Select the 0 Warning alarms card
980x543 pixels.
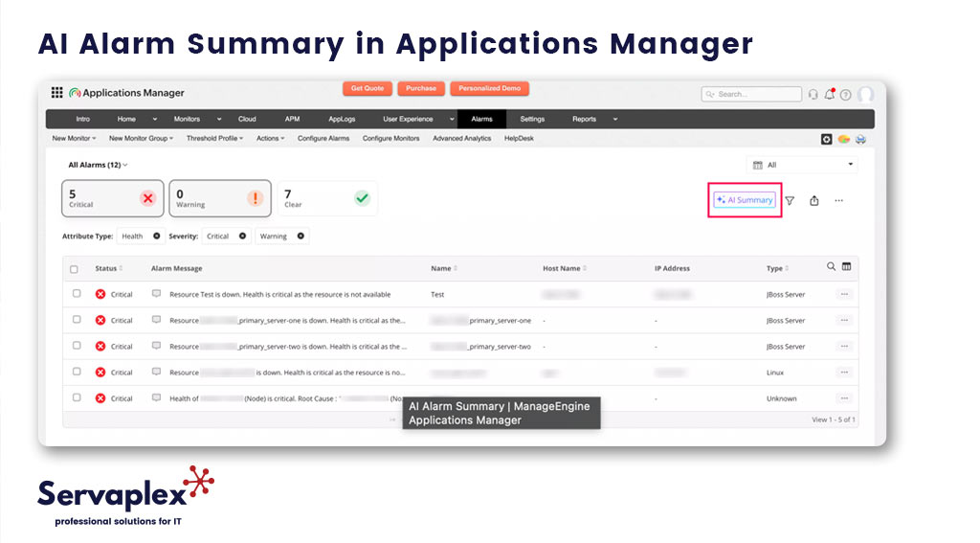[220, 198]
